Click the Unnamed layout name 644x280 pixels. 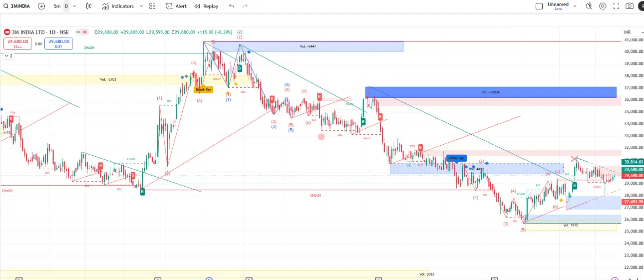(558, 4)
